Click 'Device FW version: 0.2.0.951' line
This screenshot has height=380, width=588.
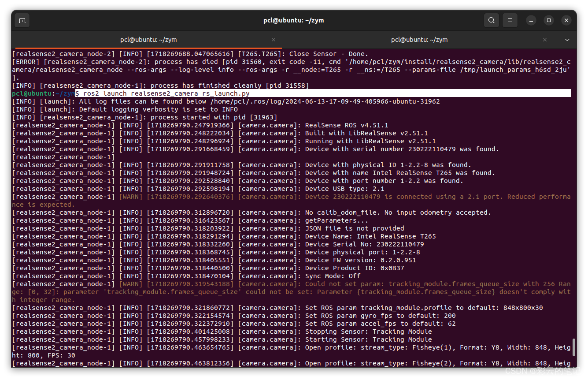point(214,260)
